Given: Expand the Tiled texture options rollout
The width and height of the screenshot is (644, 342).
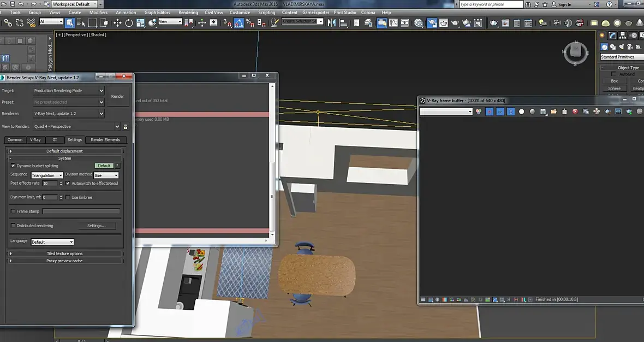Looking at the screenshot, I should tap(64, 253).
